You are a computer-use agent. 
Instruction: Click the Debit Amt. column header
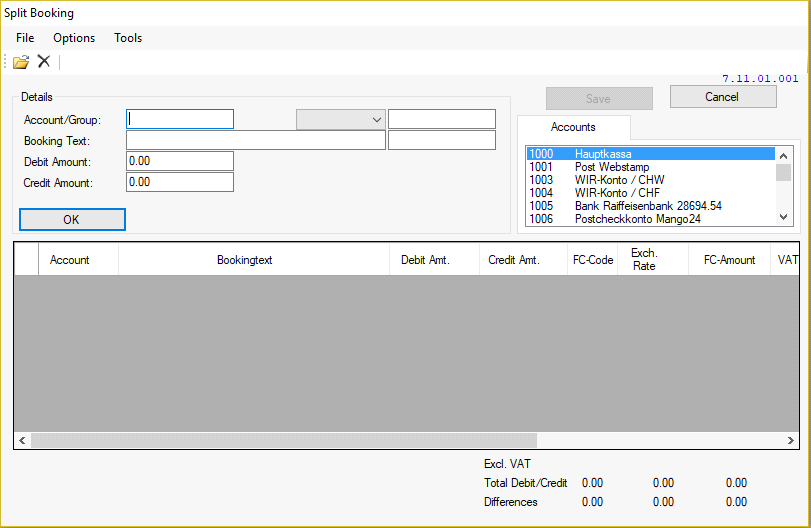click(x=434, y=259)
